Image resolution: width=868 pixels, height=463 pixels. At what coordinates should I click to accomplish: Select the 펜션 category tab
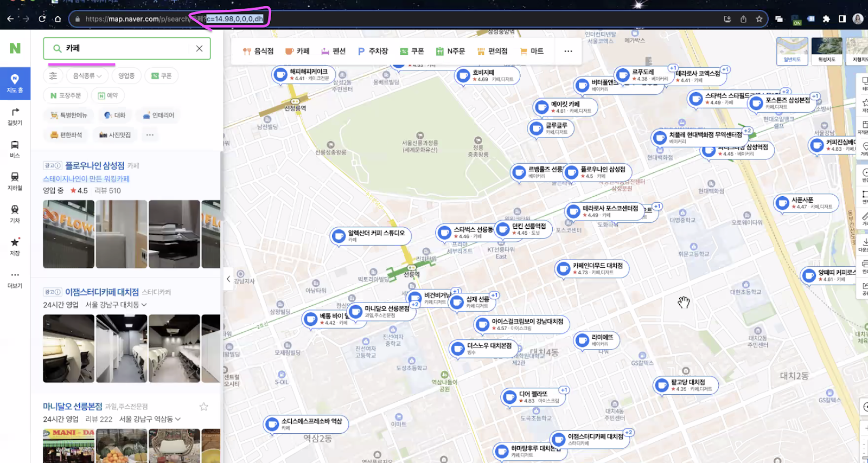pyautogui.click(x=333, y=51)
